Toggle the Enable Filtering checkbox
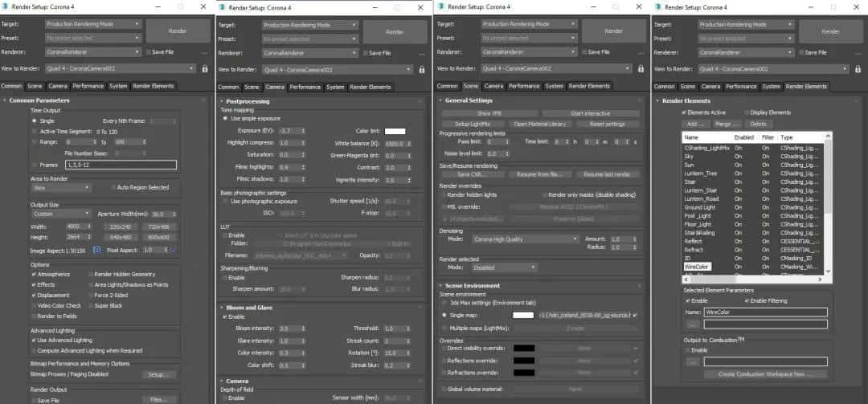868x404 pixels. (747, 300)
